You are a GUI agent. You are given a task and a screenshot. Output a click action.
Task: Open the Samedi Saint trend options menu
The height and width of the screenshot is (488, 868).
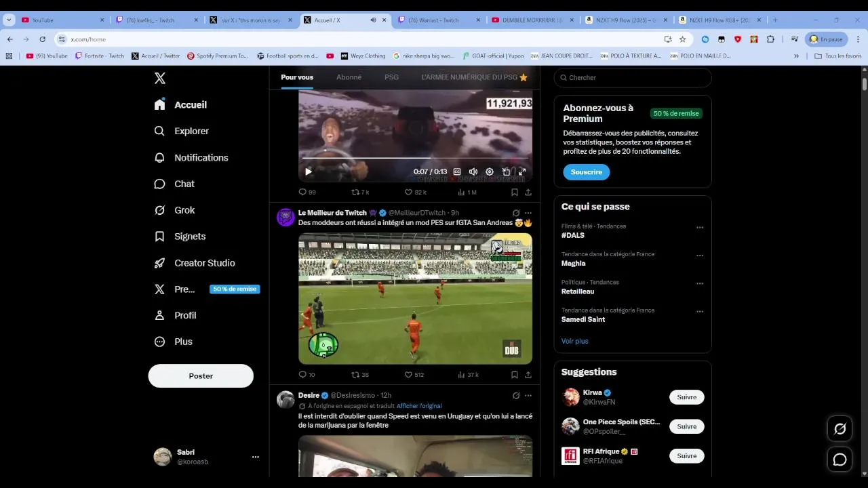(x=700, y=312)
